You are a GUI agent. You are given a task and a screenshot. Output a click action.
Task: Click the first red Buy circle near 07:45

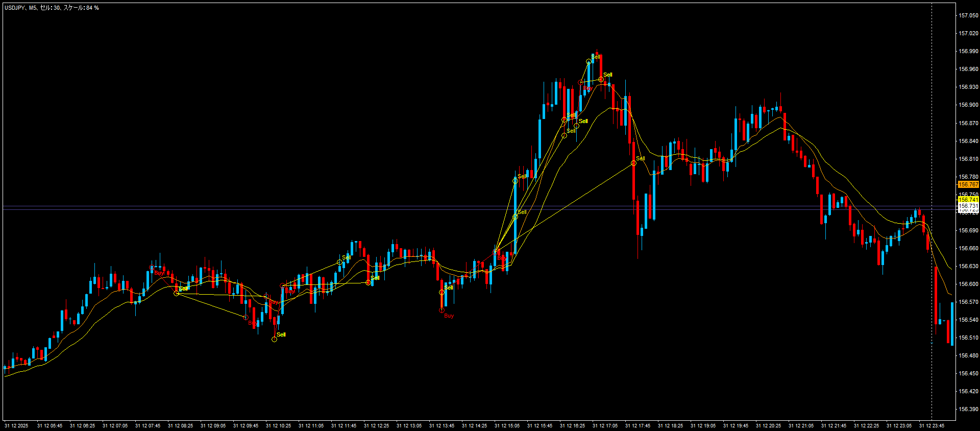pos(152,268)
